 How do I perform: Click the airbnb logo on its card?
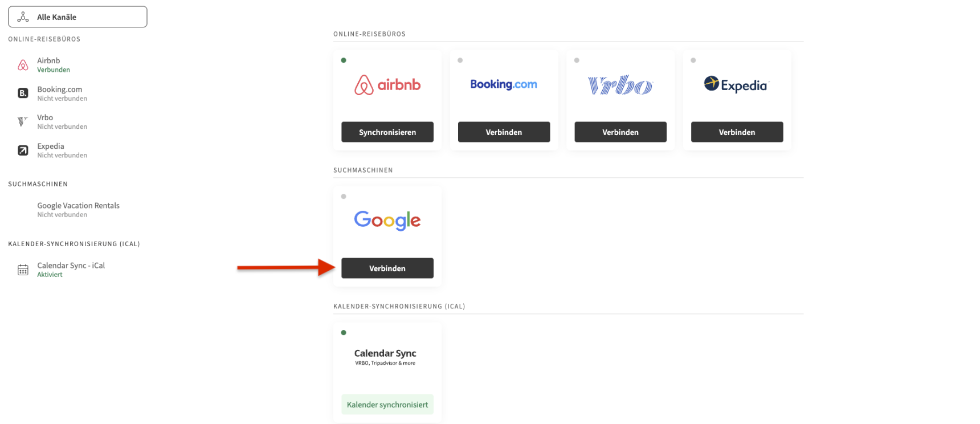tap(387, 85)
